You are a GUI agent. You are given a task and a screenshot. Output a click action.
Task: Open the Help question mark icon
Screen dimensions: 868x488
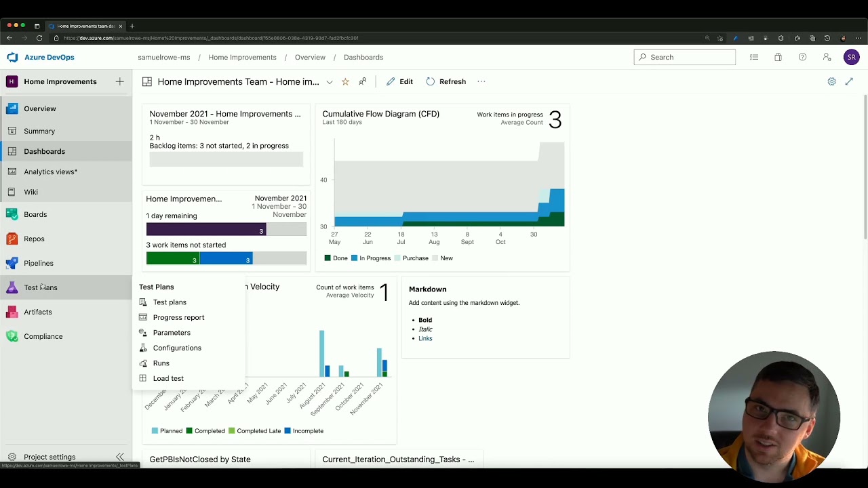tap(802, 57)
